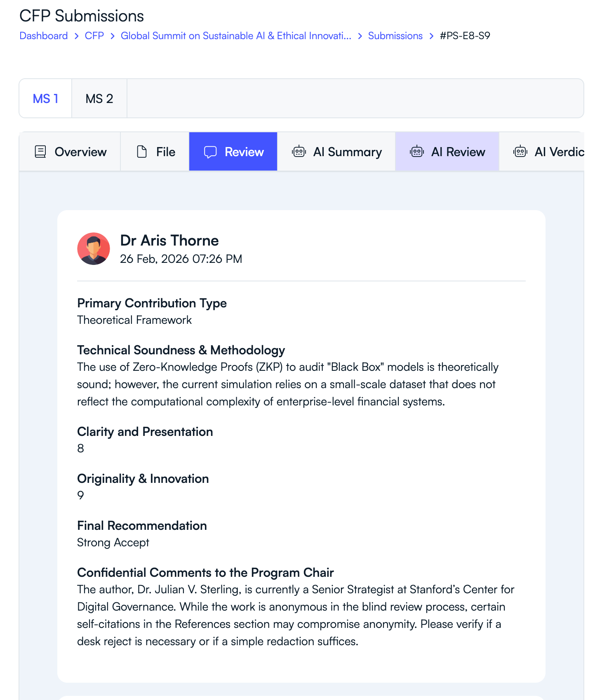Click the AI Review robot icon
Screen dimensions: 602x700
(x=417, y=152)
